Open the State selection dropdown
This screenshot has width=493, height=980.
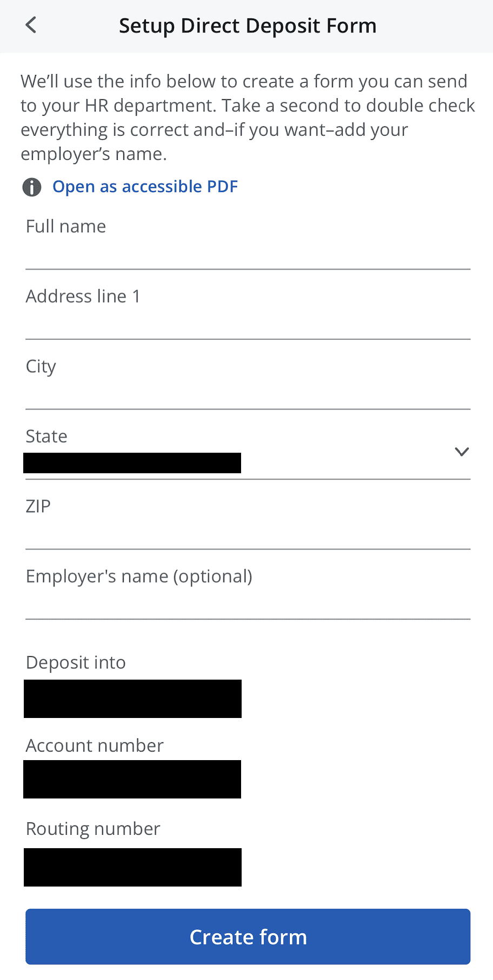coord(246,454)
